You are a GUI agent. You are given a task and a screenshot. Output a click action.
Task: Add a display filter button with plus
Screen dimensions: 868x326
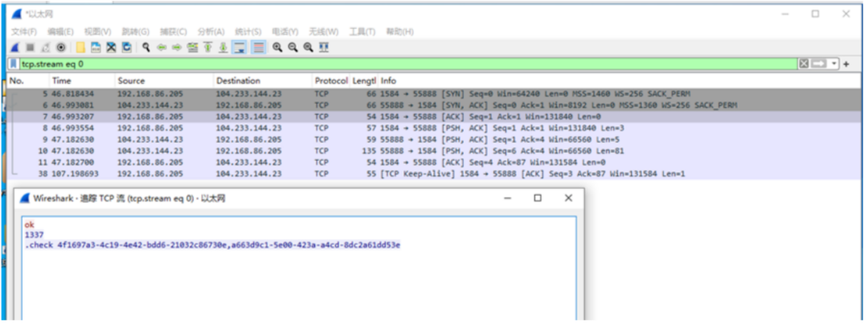click(x=845, y=64)
